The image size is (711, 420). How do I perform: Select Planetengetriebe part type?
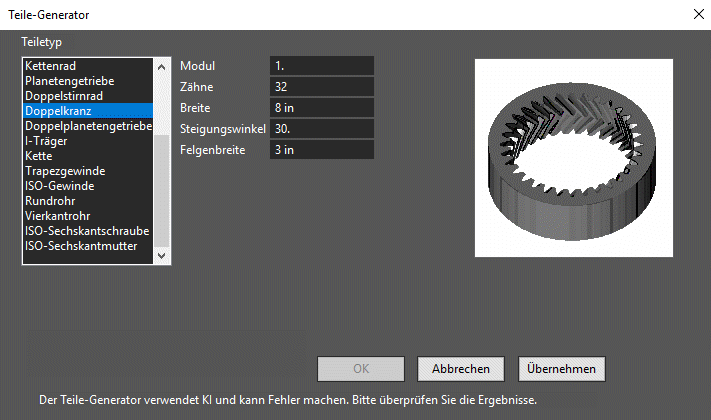[x=88, y=81]
